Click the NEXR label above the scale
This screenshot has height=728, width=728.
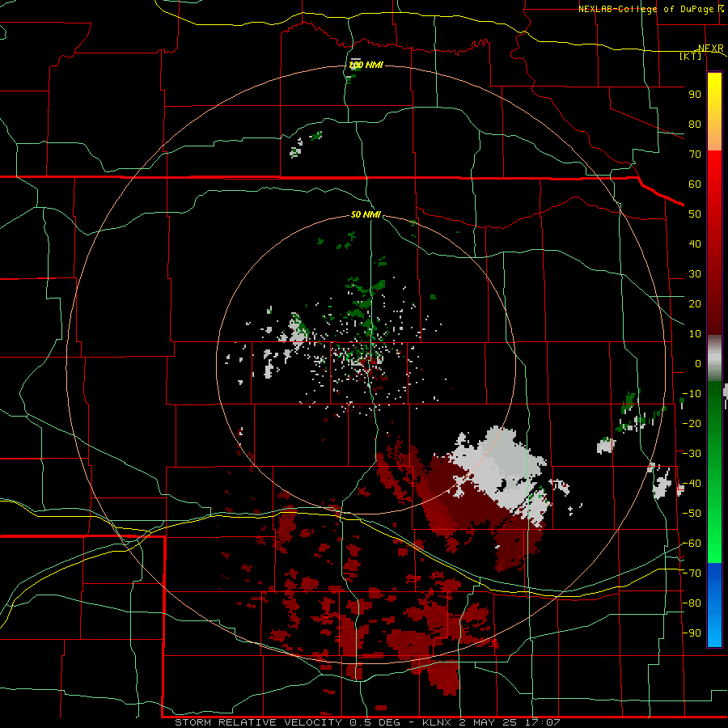pos(711,48)
